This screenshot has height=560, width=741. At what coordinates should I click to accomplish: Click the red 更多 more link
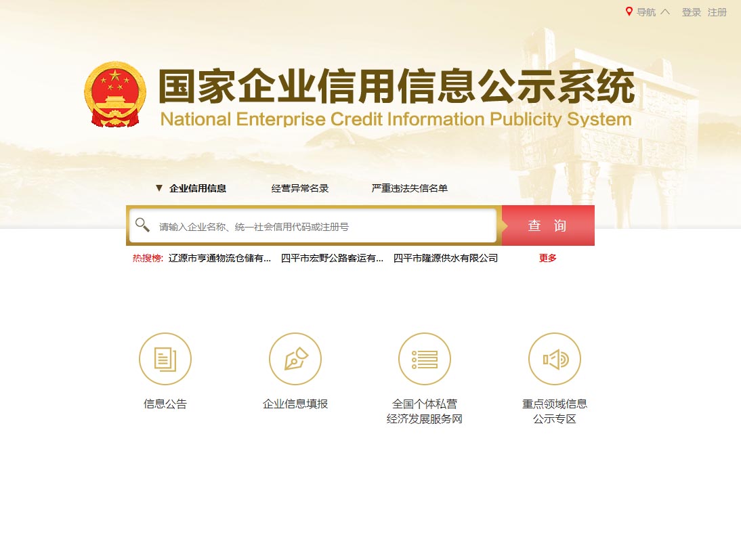coord(548,258)
